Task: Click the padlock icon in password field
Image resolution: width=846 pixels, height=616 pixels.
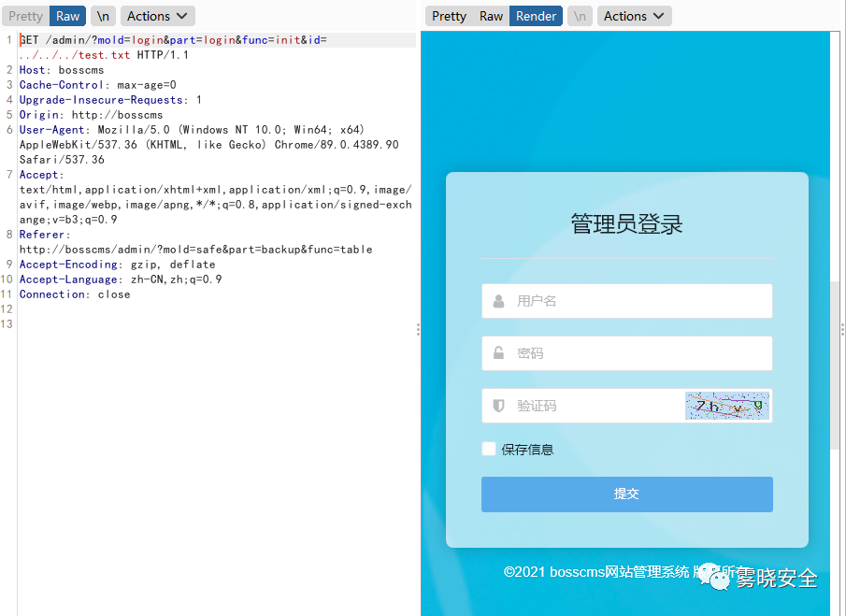Action: click(x=498, y=352)
